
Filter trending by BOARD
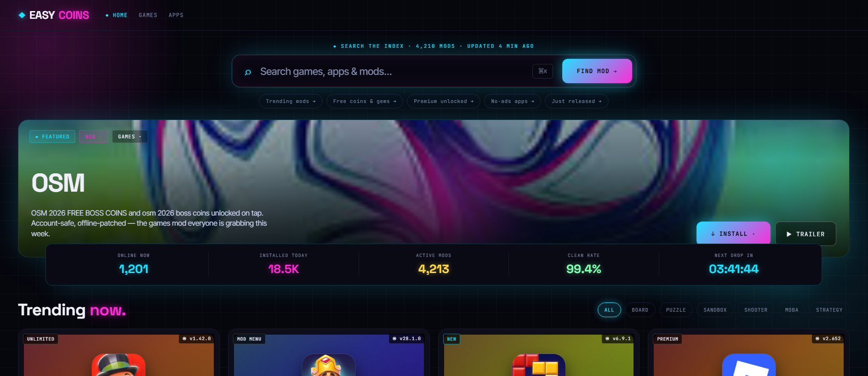[640, 310]
